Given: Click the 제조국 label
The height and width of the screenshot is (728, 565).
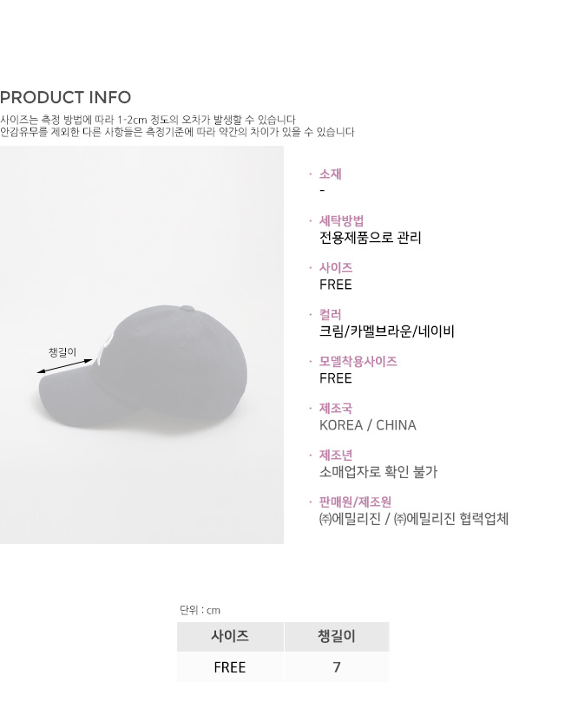Looking at the screenshot, I should click(x=336, y=408).
